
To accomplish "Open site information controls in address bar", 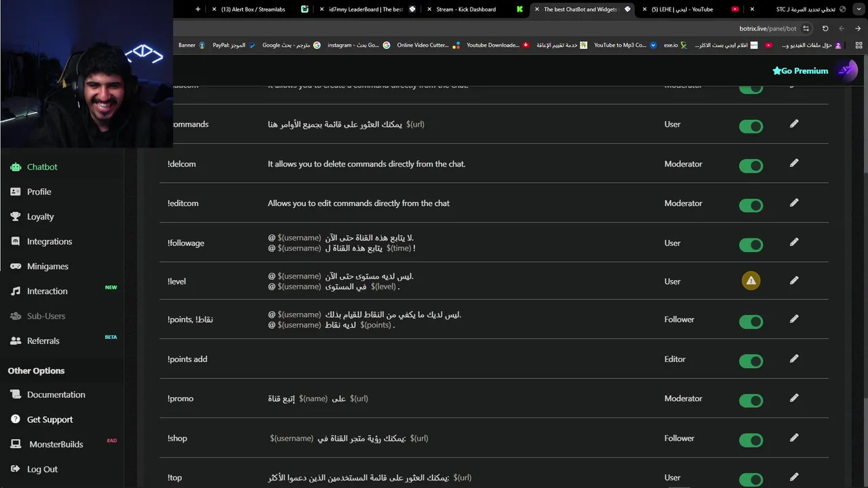I will [806, 28].
